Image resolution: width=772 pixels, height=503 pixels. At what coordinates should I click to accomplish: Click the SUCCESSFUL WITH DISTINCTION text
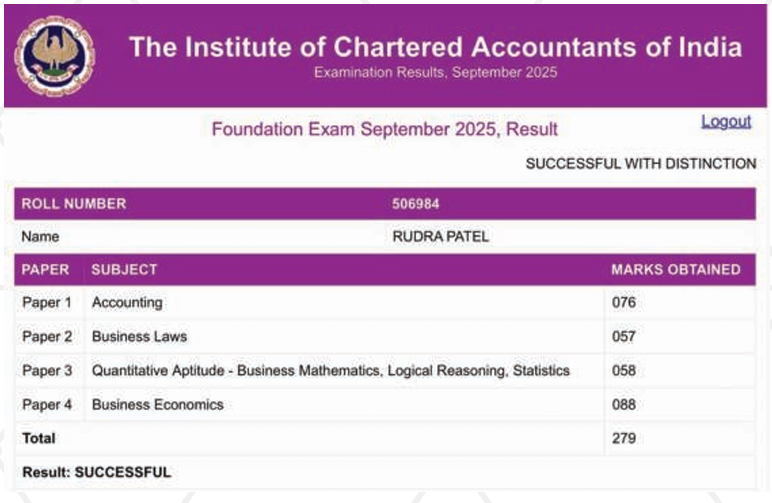tap(641, 163)
